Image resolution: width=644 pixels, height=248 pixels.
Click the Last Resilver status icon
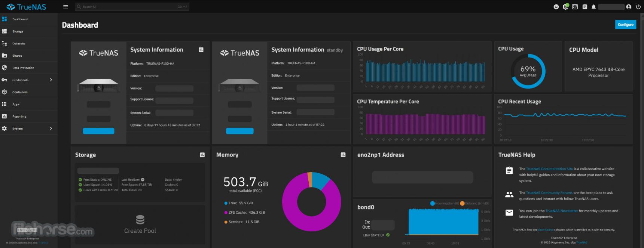point(143,180)
